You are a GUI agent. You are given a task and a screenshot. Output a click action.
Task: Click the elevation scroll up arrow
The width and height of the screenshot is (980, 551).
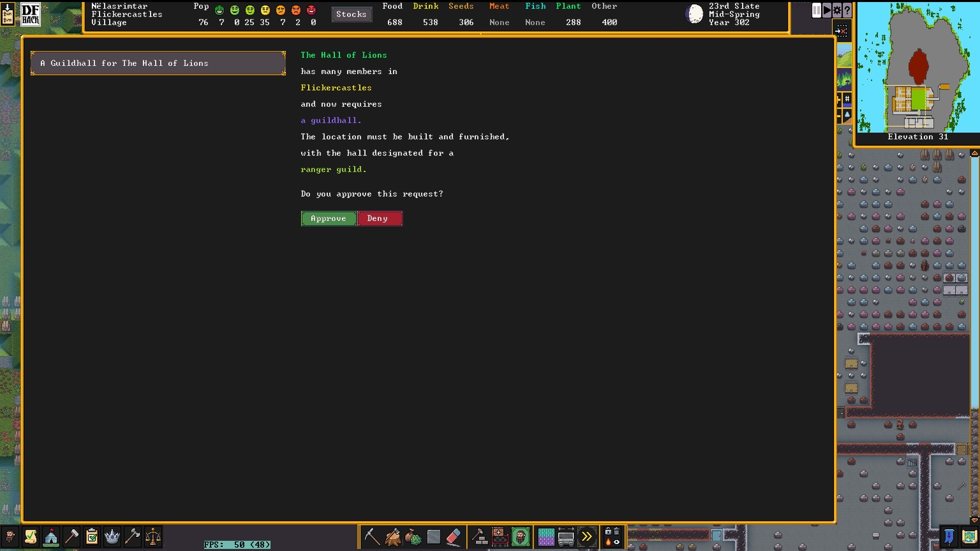pos(974,153)
